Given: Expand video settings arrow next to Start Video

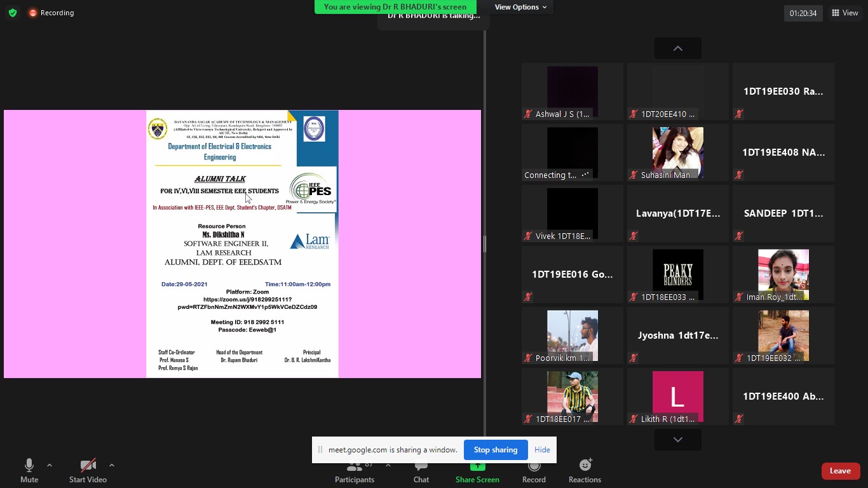Looking at the screenshot, I should pos(112,465).
